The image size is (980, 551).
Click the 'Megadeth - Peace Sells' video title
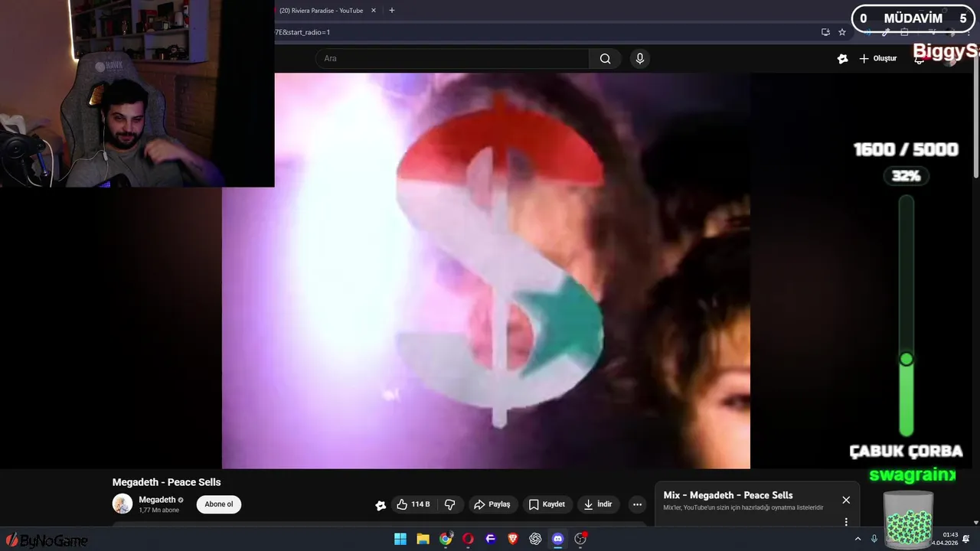tap(166, 482)
